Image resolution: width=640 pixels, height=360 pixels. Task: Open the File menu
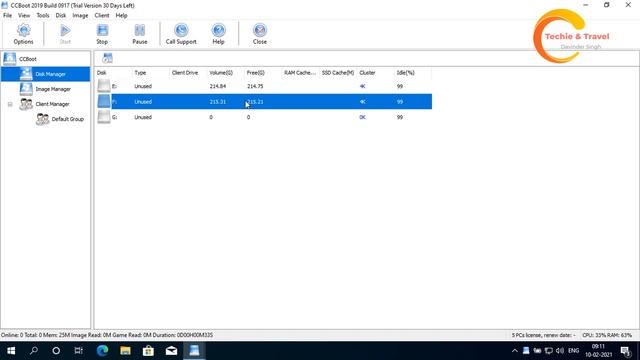coord(7,16)
